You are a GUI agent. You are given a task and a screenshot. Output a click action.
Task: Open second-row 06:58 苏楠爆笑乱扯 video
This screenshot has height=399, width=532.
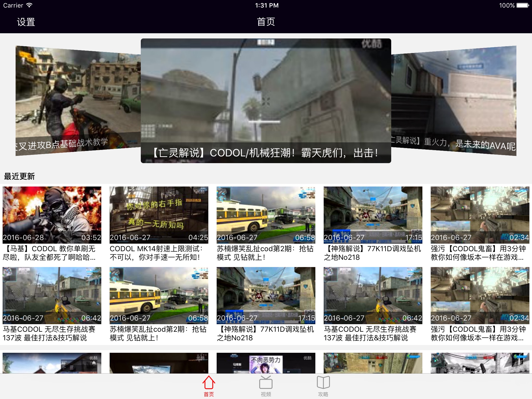[159, 295]
